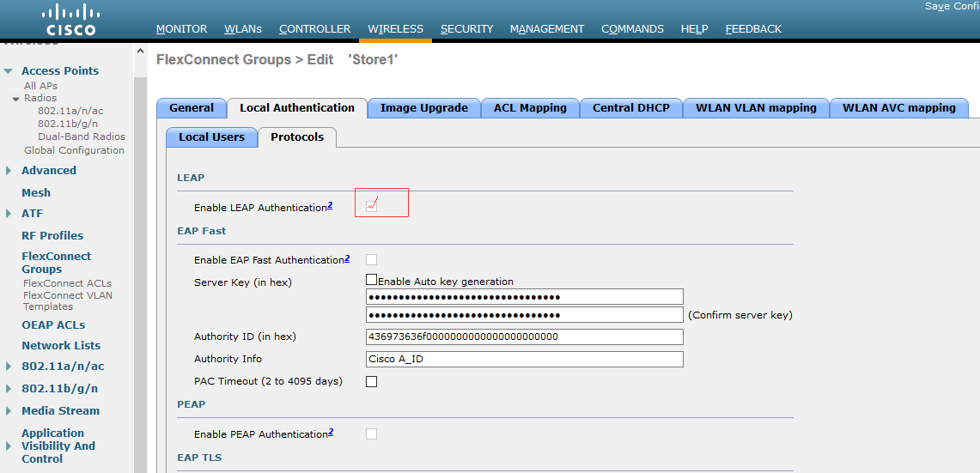Open All APs in sidebar
The image size is (980, 473).
[x=40, y=86]
